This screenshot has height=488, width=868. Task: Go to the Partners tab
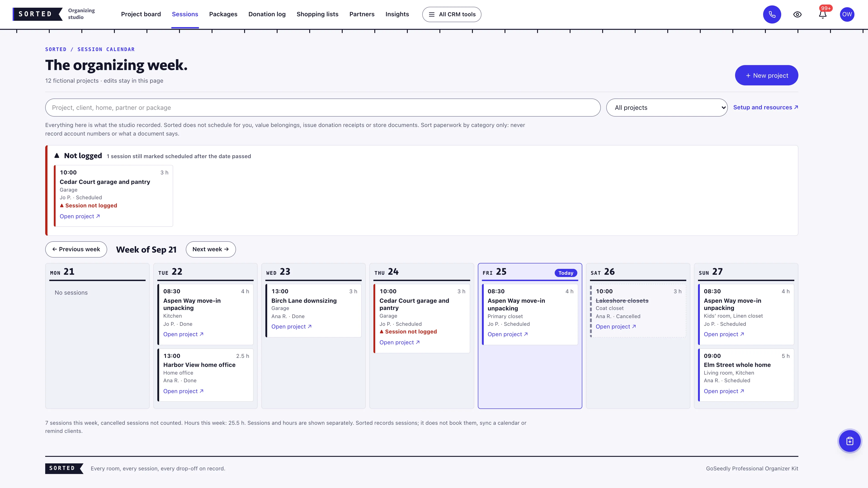click(x=362, y=14)
